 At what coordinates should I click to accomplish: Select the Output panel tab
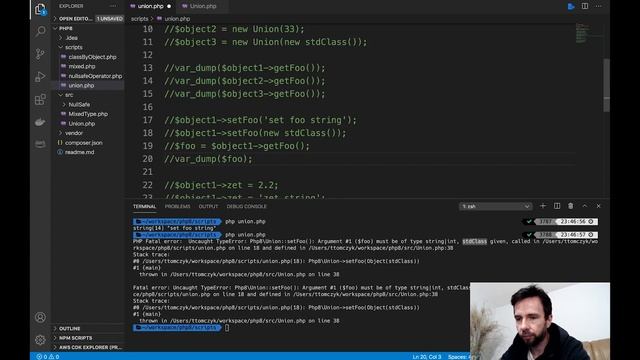pyautogui.click(x=208, y=207)
